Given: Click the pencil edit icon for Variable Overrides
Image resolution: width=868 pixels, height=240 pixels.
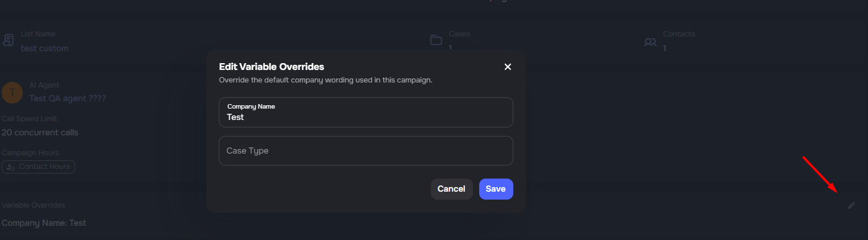Looking at the screenshot, I should pyautogui.click(x=851, y=205).
